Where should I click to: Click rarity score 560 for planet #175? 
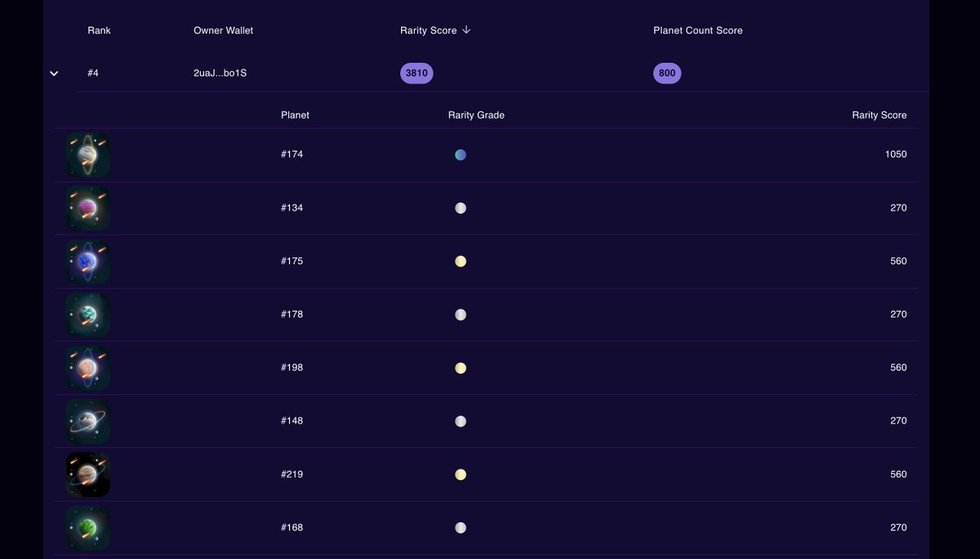click(x=898, y=261)
